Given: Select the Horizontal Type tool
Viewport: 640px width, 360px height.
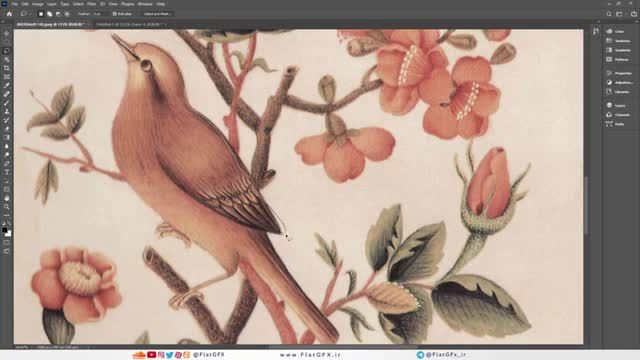Looking at the screenshot, I should [x=7, y=172].
